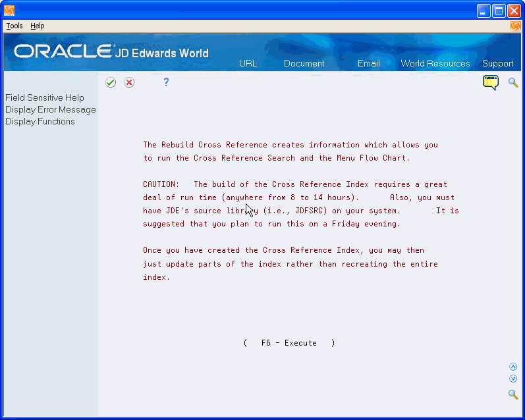Click the scroll down arrow icon
525x420 pixels.
pyautogui.click(x=513, y=379)
